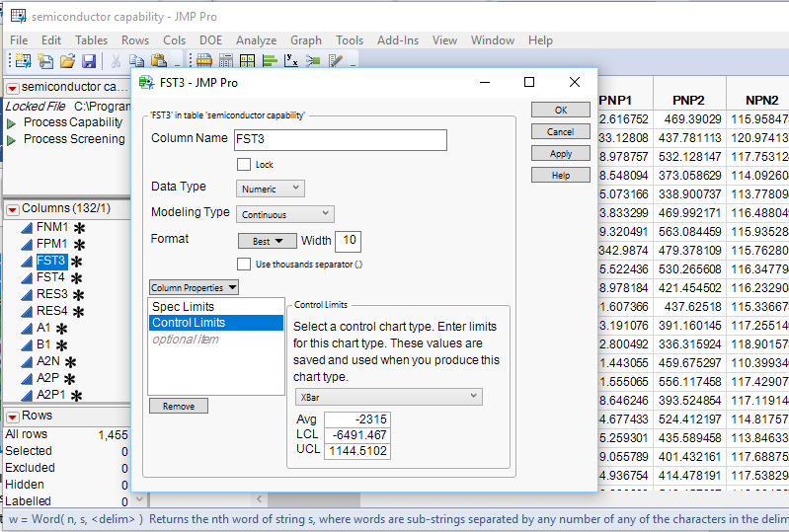The image size is (789, 532).
Task: Click the OK button
Action: click(x=561, y=111)
